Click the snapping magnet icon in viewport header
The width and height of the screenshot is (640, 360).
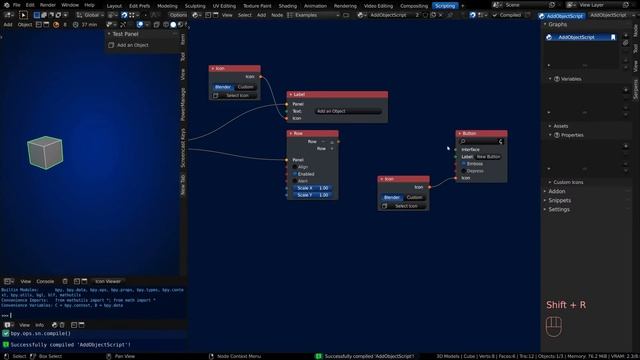pyautogui.click(x=124, y=15)
